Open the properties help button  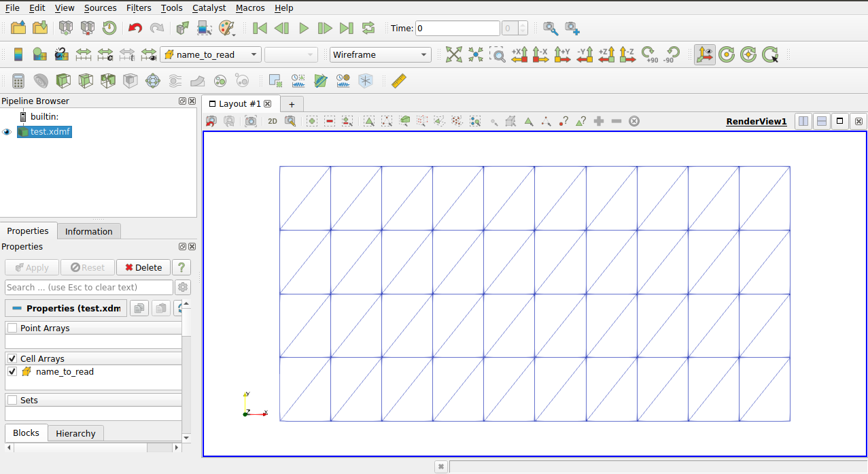pyautogui.click(x=181, y=267)
